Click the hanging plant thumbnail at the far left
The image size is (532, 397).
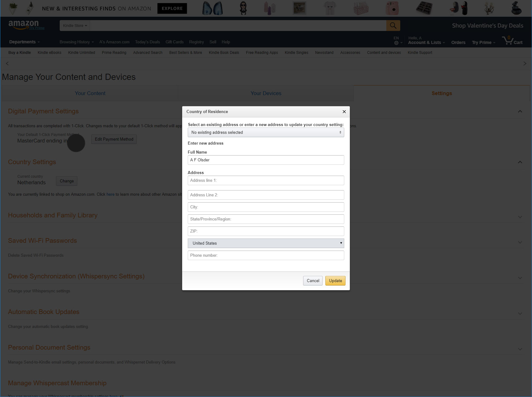click(x=13, y=8)
